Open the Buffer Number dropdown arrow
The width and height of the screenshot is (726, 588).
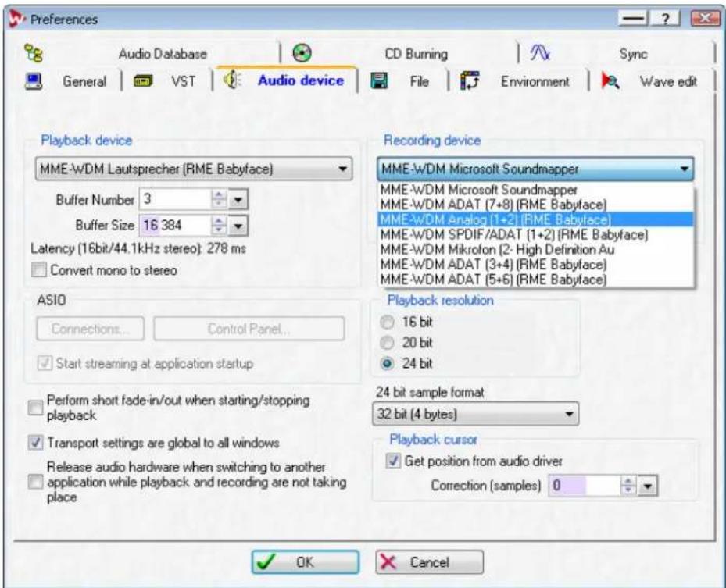[238, 200]
